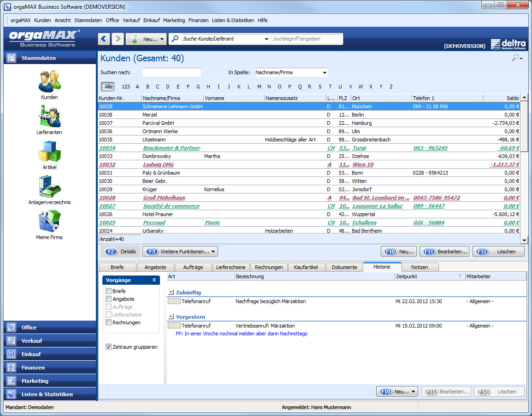Click the F11 Bearbeiten... button above tabs
The image size is (532, 416).
tap(444, 251)
